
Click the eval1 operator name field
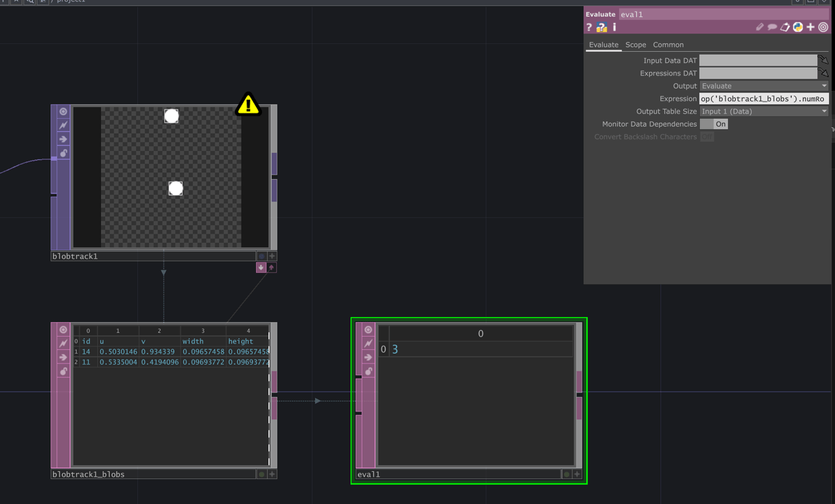pos(723,14)
